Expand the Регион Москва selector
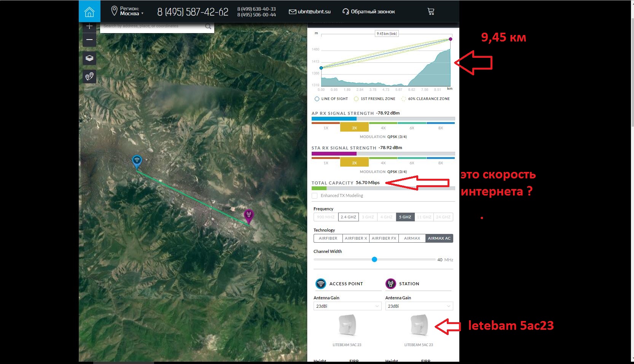Viewport: 634px width, 364px height. 132,11
